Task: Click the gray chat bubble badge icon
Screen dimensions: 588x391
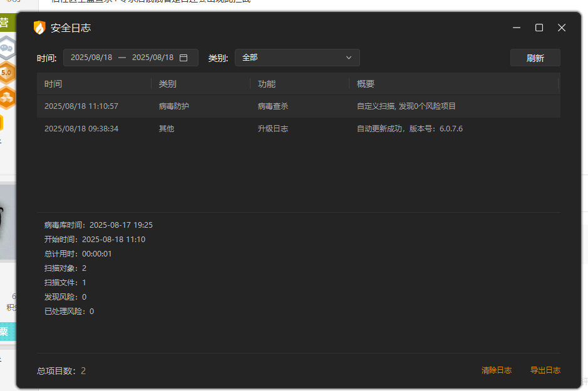Action: click(6, 46)
